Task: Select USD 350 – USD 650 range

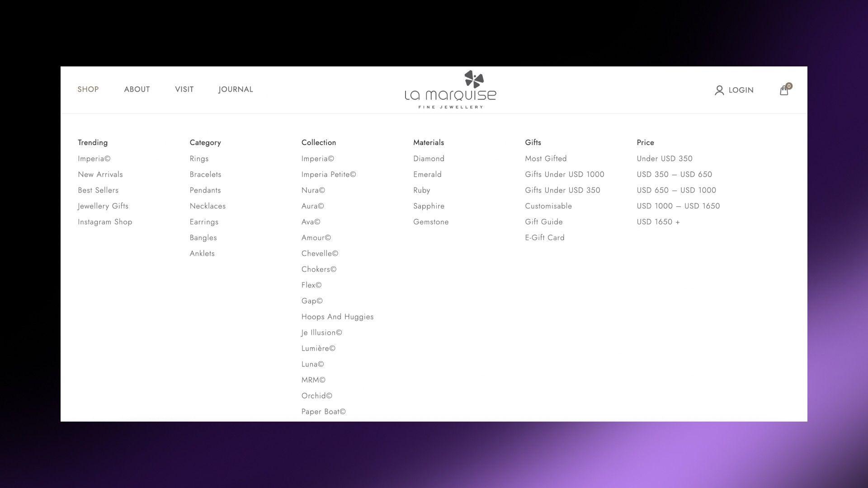Action: 674,174
